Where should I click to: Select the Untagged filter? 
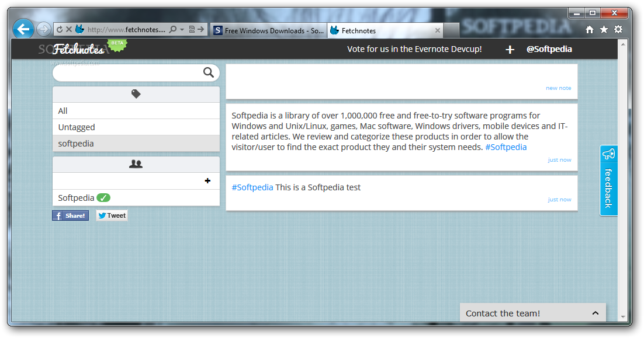(136, 127)
